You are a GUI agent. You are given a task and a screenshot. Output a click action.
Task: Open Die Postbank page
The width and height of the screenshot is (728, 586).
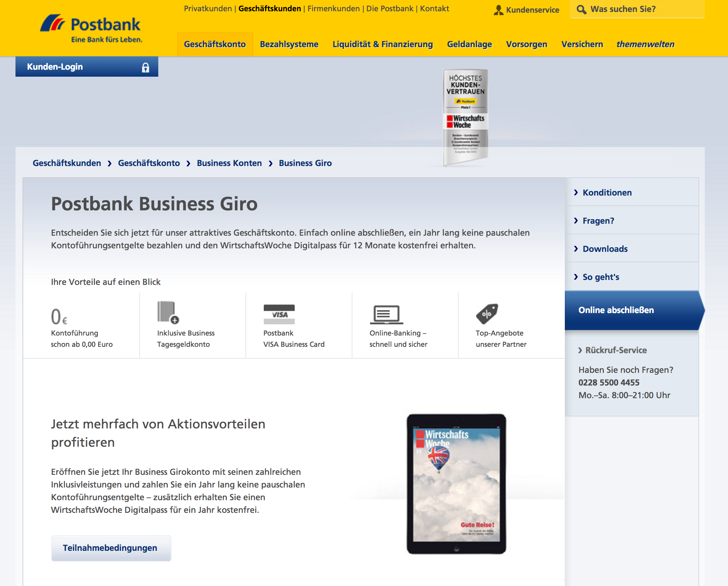[x=390, y=8]
